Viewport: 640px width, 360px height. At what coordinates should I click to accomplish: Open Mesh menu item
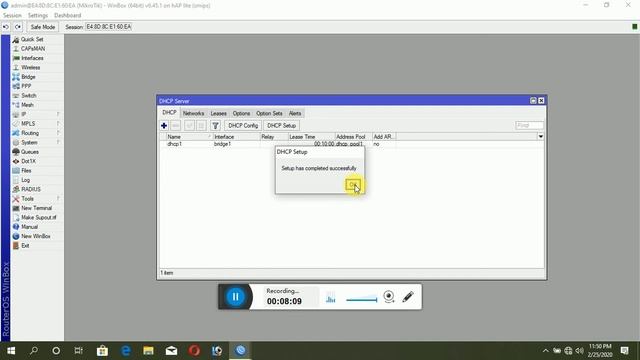pyautogui.click(x=27, y=105)
